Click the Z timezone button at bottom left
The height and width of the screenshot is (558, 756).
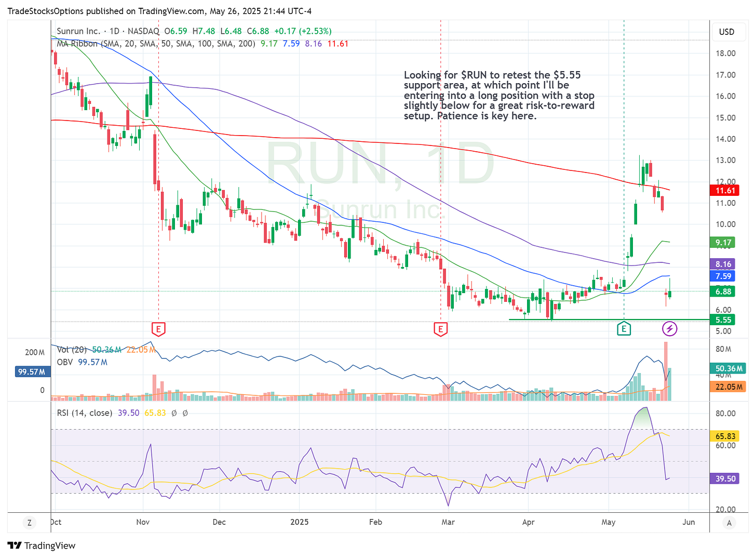29,523
